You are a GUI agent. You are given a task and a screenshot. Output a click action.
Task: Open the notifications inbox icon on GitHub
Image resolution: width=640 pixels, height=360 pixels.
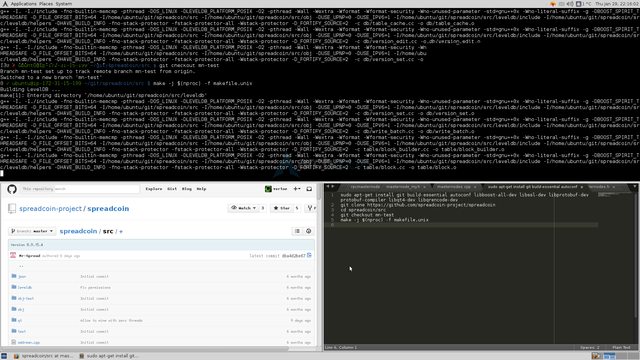[x=309, y=189]
